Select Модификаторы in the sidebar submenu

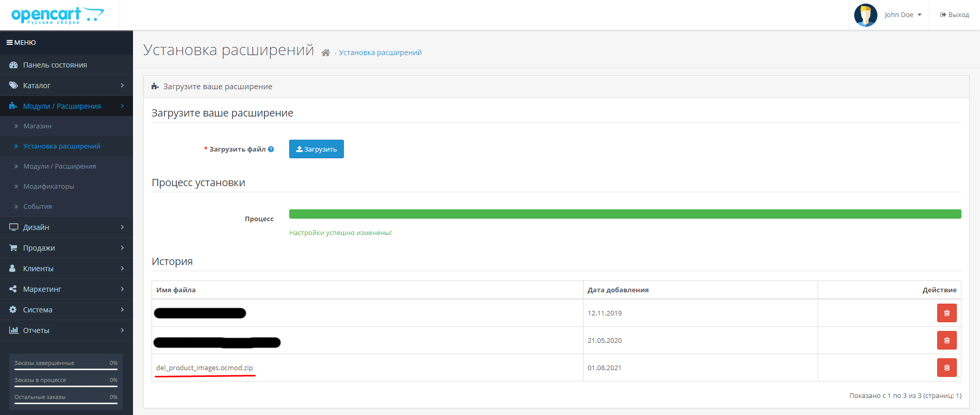point(48,187)
